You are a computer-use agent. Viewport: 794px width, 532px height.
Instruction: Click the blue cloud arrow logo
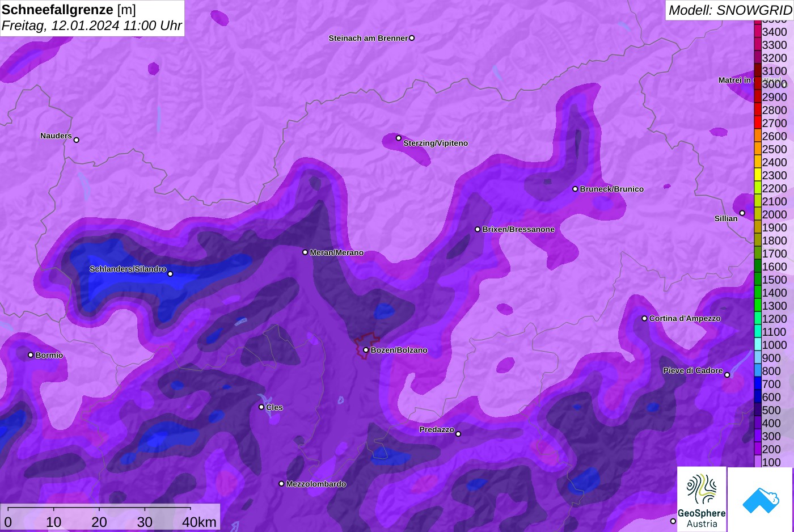[x=760, y=500]
